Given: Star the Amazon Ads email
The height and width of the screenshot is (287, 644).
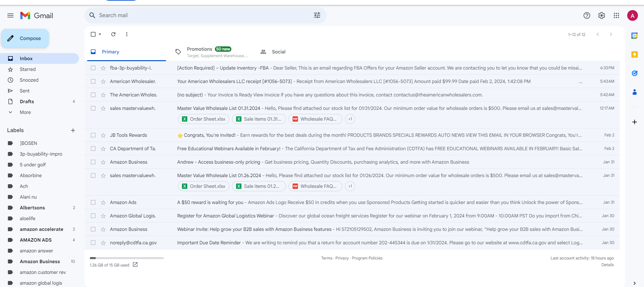Looking at the screenshot, I should click(x=103, y=202).
